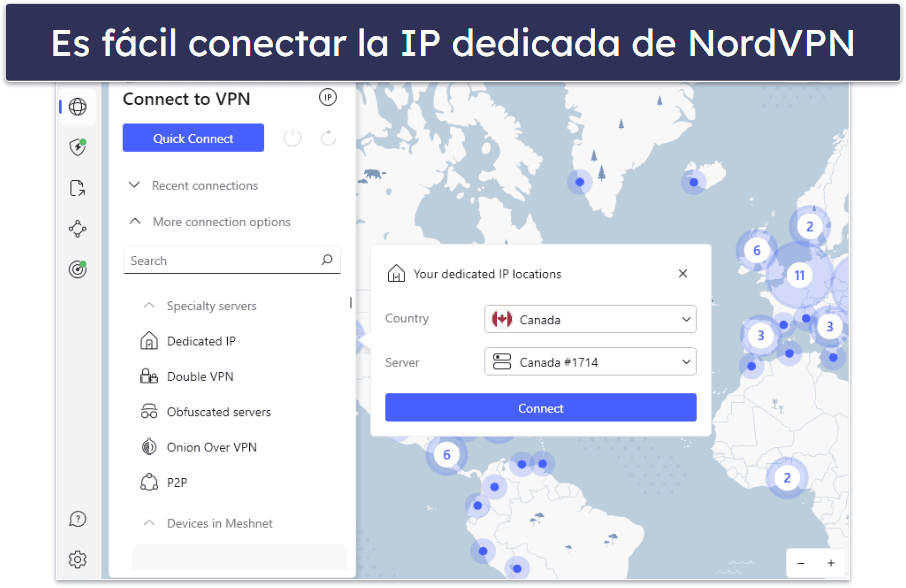This screenshot has height=588, width=906.
Task: Click the Quick Connect button
Action: point(193,138)
